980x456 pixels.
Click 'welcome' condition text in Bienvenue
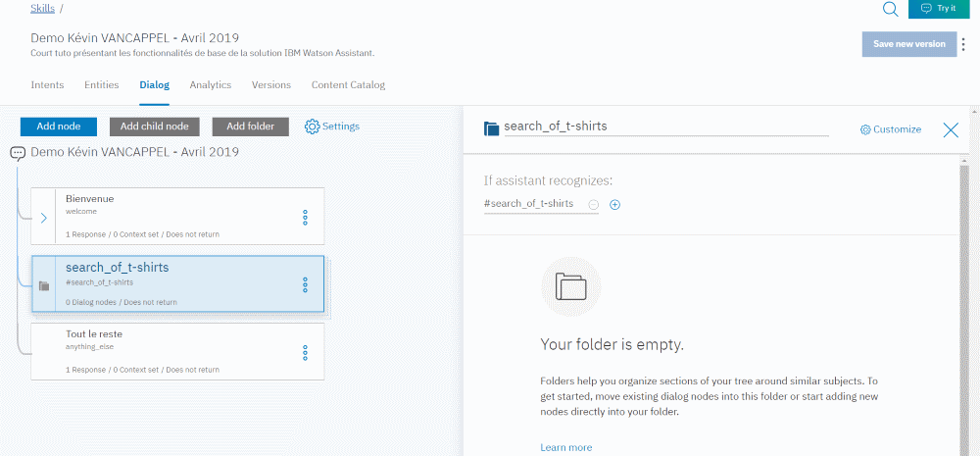(81, 212)
